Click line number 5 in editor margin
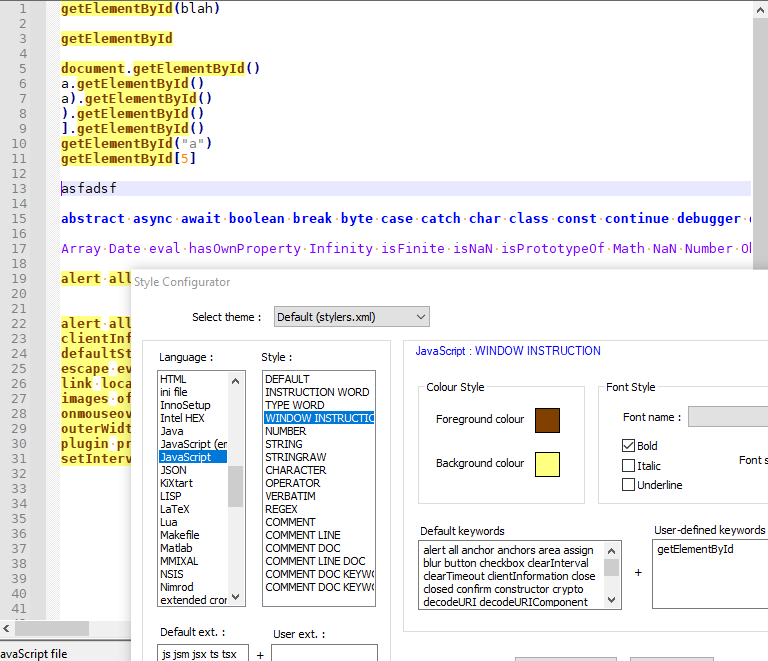The image size is (768, 661). pos(23,69)
